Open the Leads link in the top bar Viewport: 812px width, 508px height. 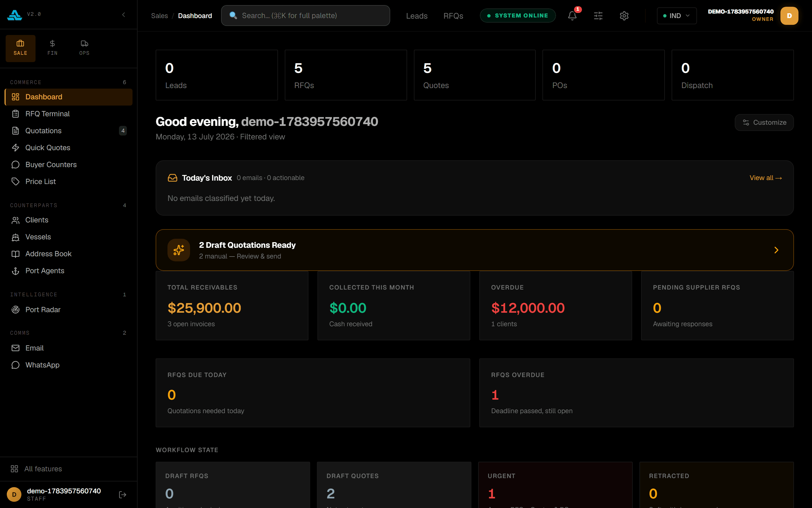point(417,16)
